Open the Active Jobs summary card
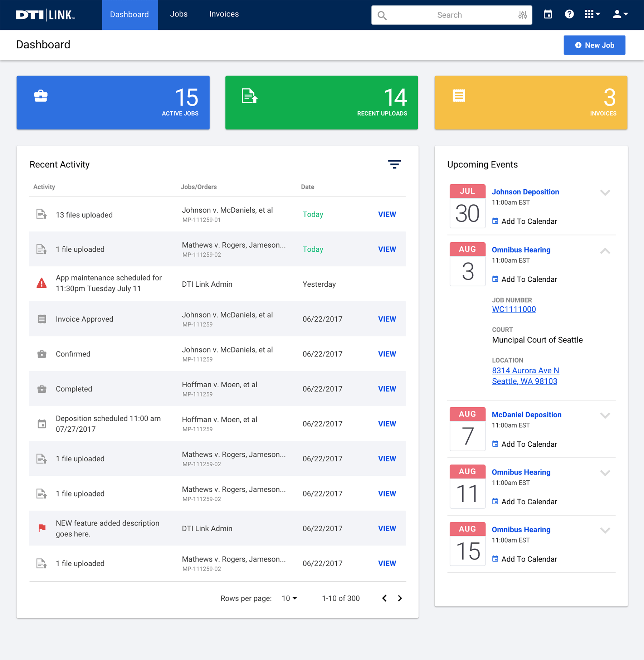Viewport: 644px width, 660px height. point(113,102)
